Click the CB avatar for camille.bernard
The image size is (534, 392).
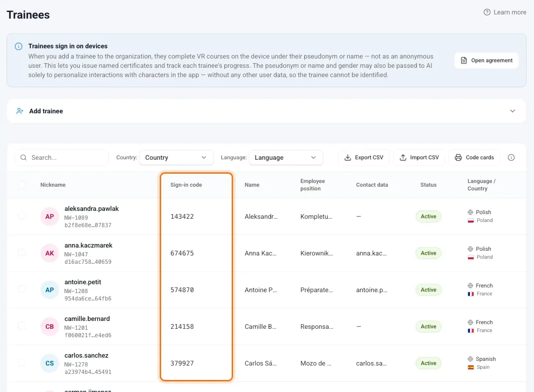pyautogui.click(x=49, y=326)
